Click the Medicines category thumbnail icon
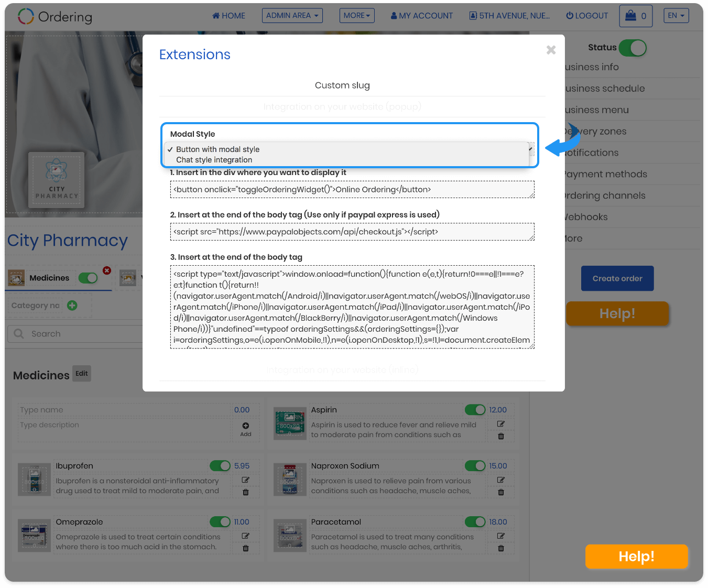Viewport: 708px width, 588px height. point(16,278)
